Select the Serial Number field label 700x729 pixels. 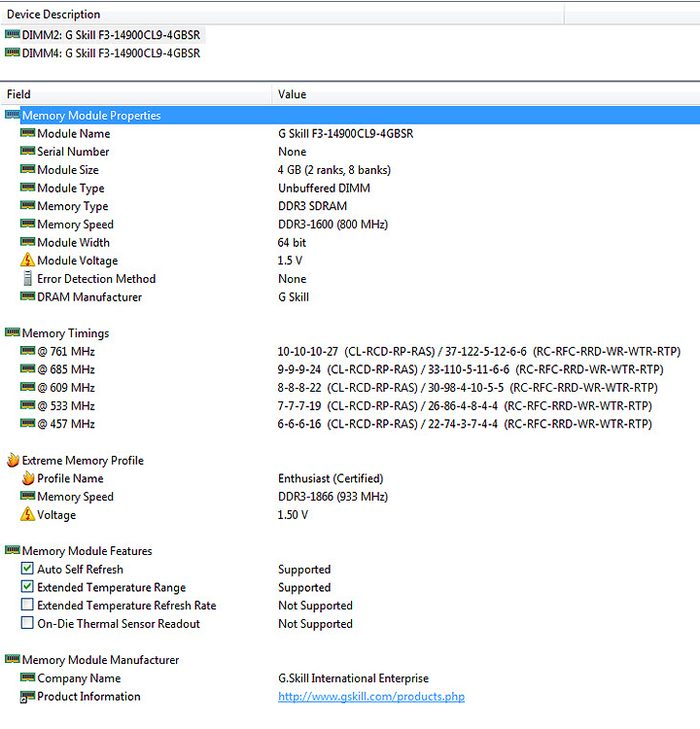[73, 152]
